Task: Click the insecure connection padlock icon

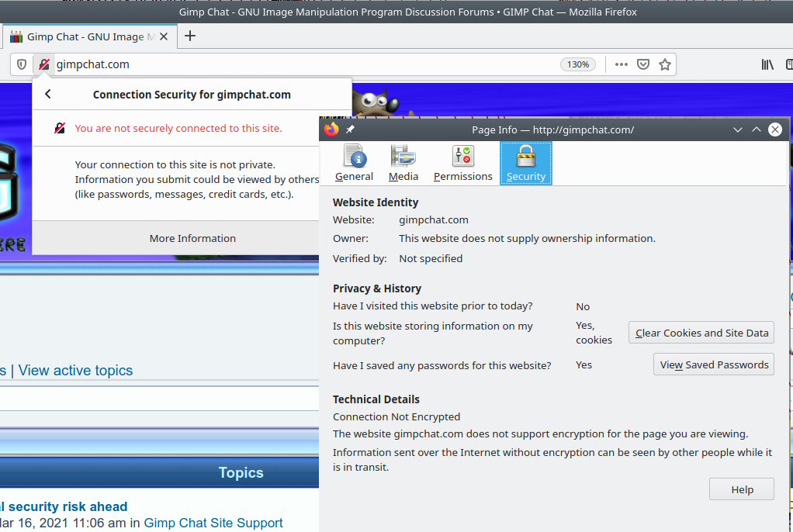Action: [44, 64]
